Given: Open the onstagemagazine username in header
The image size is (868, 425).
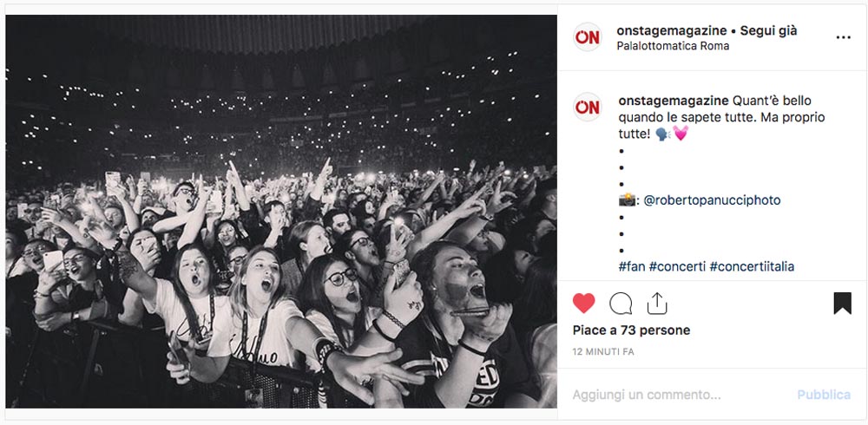Looking at the screenshot, I should tap(672, 31).
